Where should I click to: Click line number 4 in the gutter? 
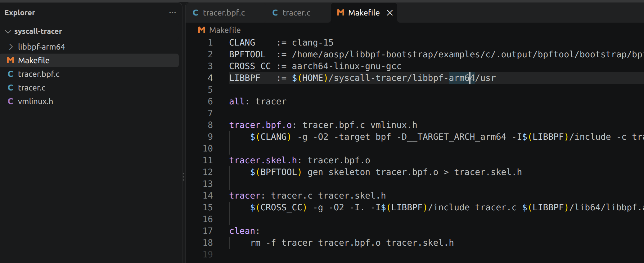(210, 78)
